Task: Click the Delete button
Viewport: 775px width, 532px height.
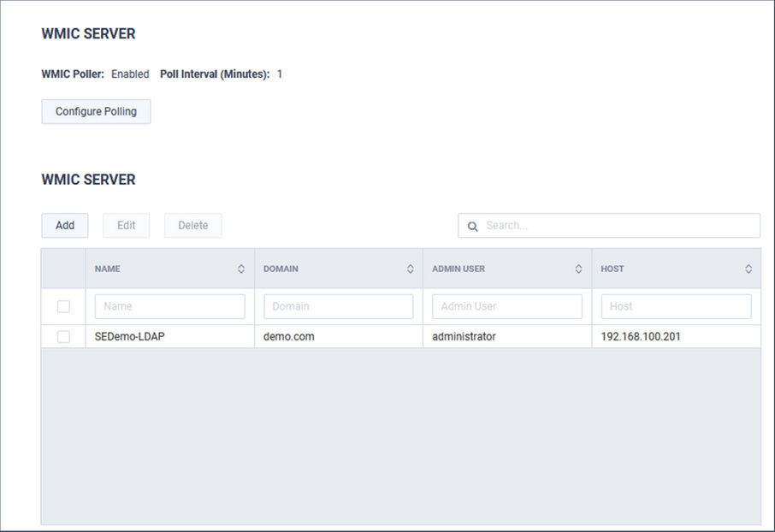Action: 192,226
